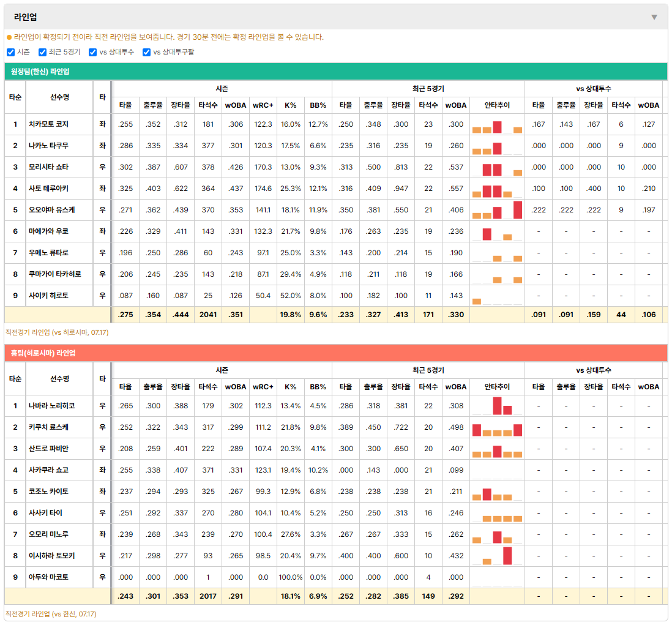Click wRC+ column header in 한신 table
672x625 pixels.
[263, 105]
